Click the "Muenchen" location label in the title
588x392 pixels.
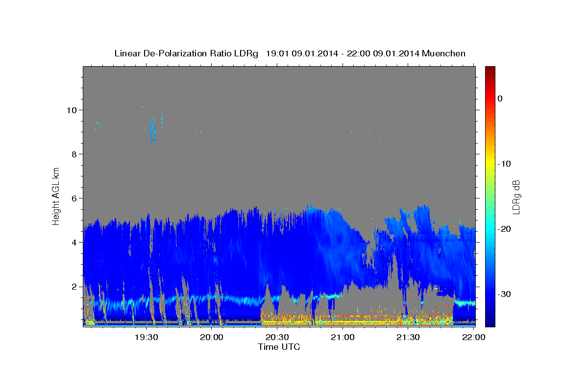(x=444, y=53)
